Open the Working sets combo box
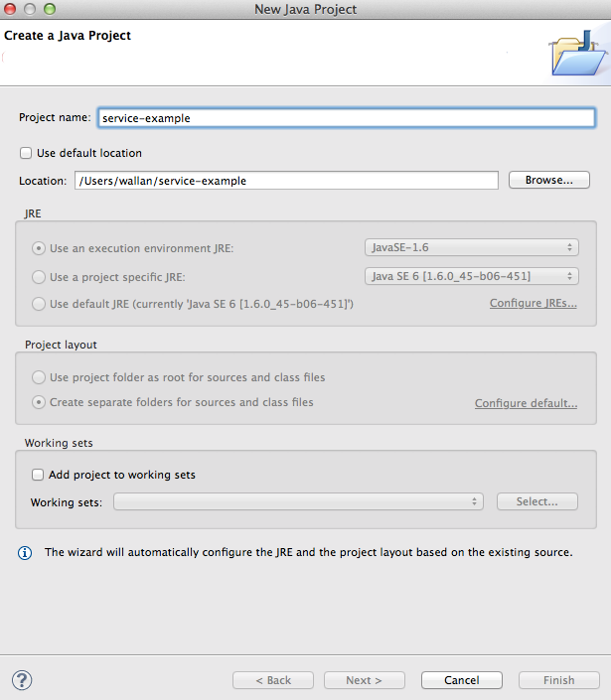Screen dimensions: 611x700 tap(298, 502)
